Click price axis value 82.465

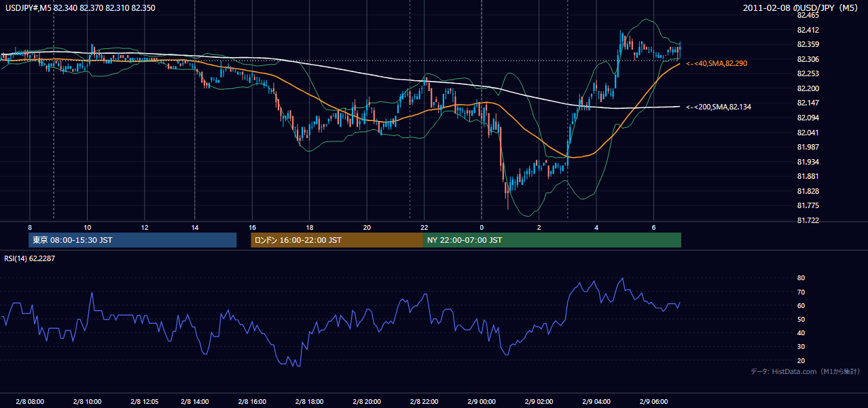808,15
